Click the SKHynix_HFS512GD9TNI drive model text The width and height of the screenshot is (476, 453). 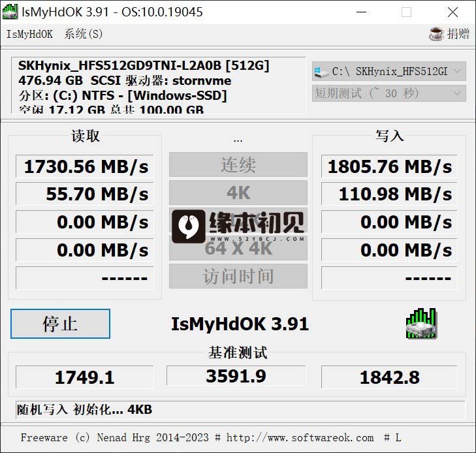pos(144,65)
